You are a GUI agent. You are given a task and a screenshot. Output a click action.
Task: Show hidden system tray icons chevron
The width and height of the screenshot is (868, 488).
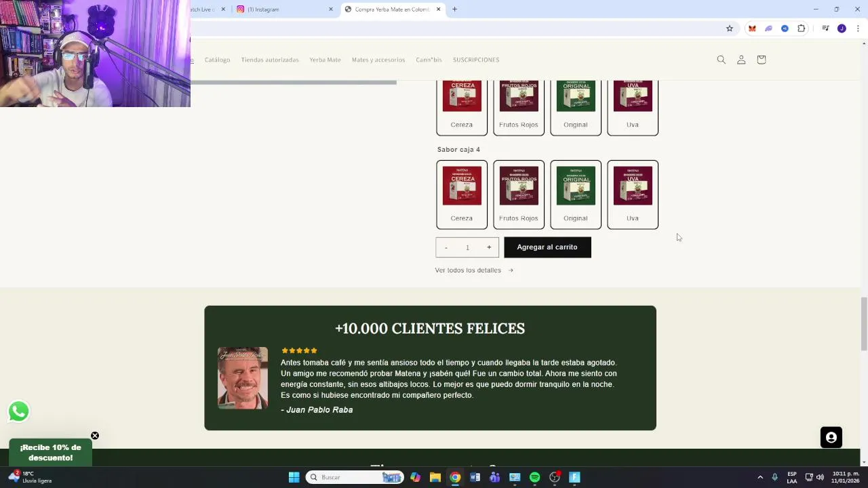760,477
